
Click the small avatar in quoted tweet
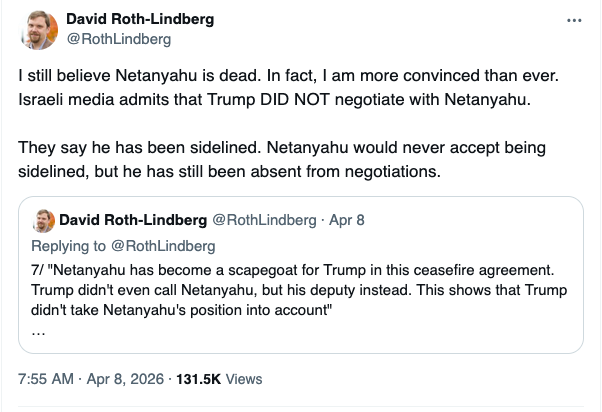(43, 219)
